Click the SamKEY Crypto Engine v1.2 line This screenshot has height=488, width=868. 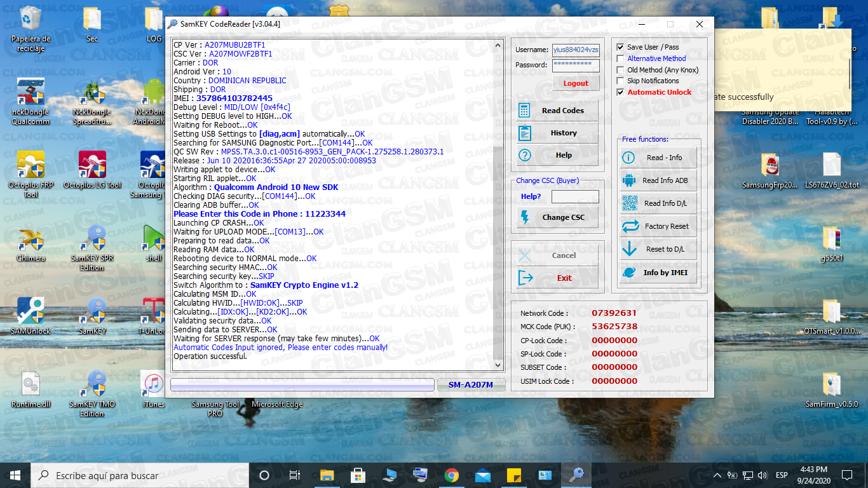click(266, 285)
